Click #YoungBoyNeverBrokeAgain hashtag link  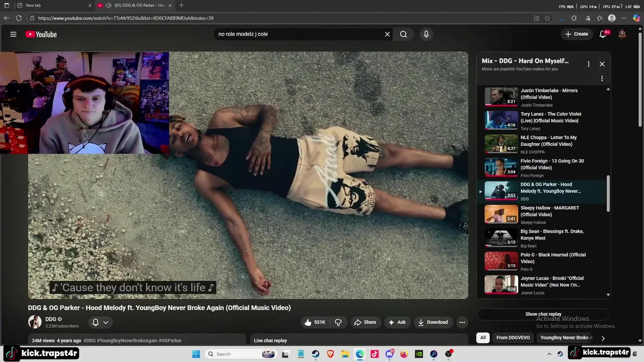(x=127, y=340)
